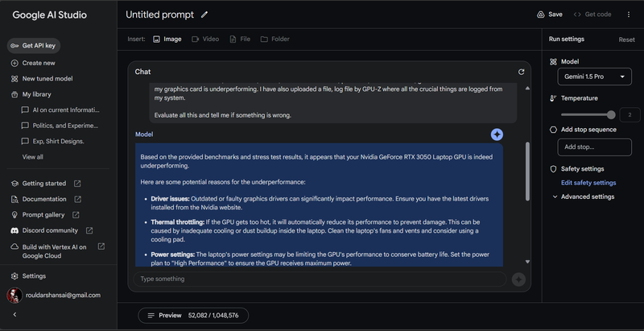Viewport: 644px width, 331px height.
Task: Click the Temperature slider handle
Action: (x=611, y=114)
